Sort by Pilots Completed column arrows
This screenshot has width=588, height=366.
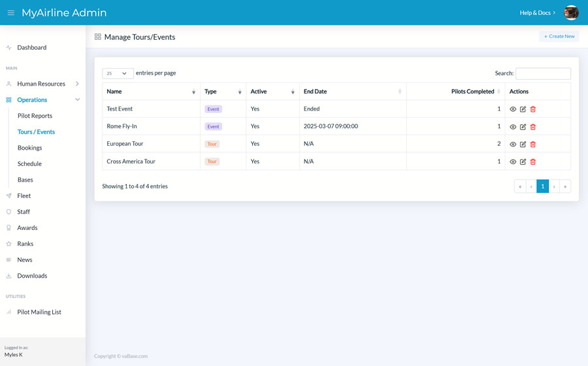(x=498, y=91)
